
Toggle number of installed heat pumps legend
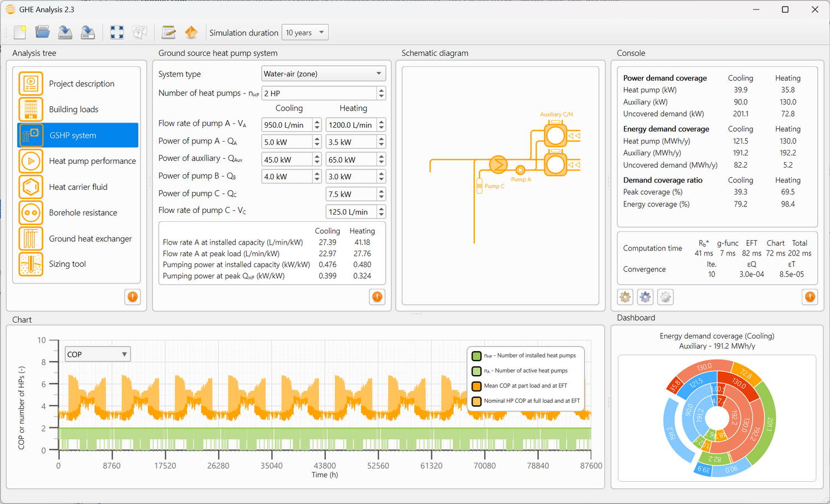pyautogui.click(x=476, y=356)
